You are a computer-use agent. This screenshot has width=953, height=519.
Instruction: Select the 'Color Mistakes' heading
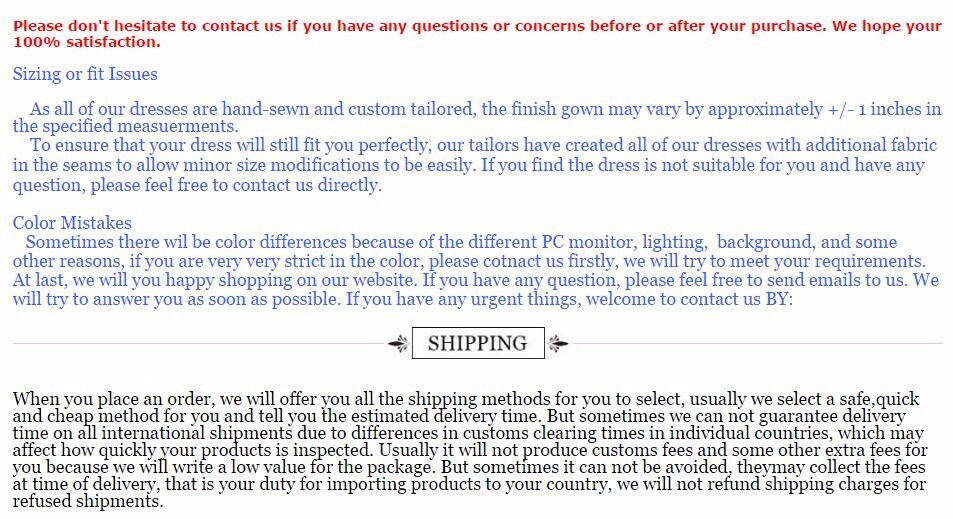[x=72, y=223]
